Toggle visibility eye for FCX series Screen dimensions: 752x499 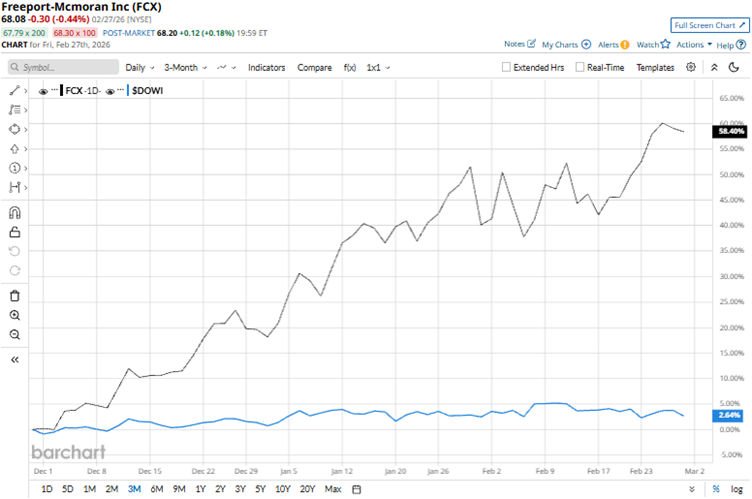tap(43, 90)
